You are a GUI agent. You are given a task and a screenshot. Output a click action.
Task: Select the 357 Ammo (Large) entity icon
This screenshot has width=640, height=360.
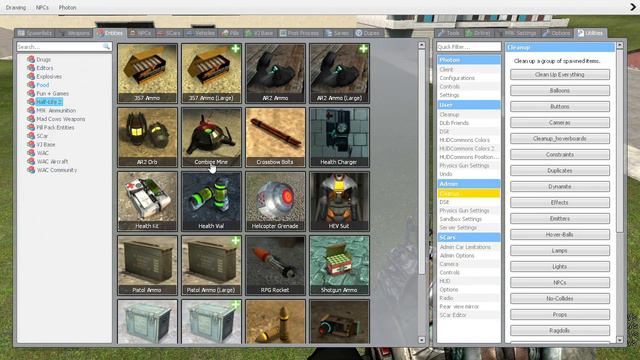[x=211, y=73]
